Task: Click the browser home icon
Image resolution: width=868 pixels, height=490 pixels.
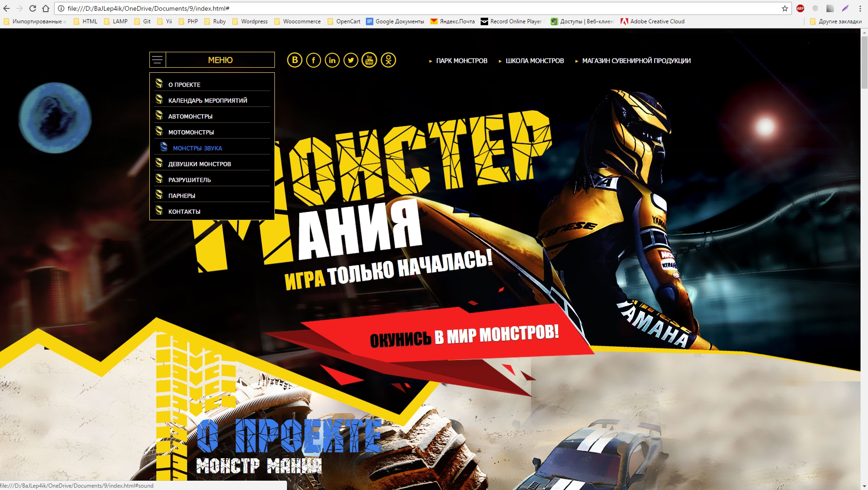Action: 46,8
